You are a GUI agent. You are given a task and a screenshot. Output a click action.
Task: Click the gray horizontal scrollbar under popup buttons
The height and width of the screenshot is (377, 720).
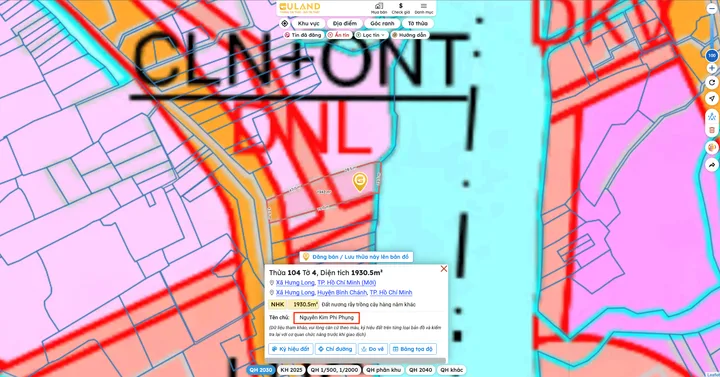pos(357,360)
